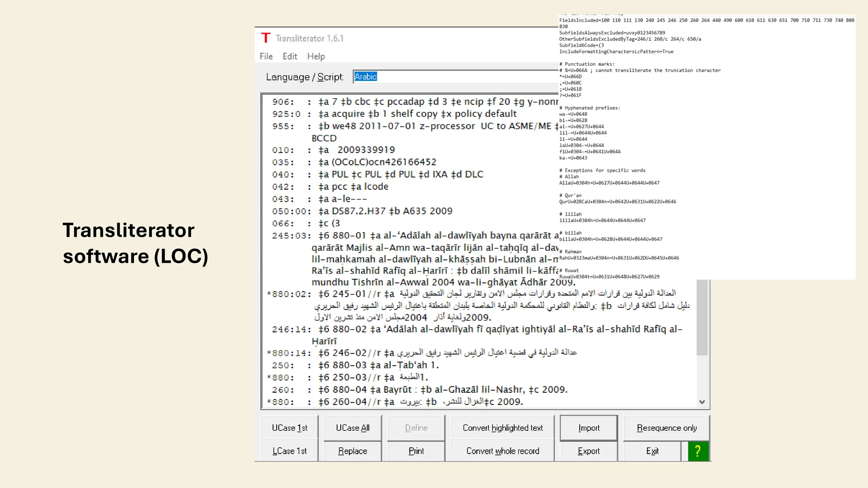The width and height of the screenshot is (868, 488).
Task: Click the SubfieldsAlwaysExcluded config line
Action: click(612, 33)
